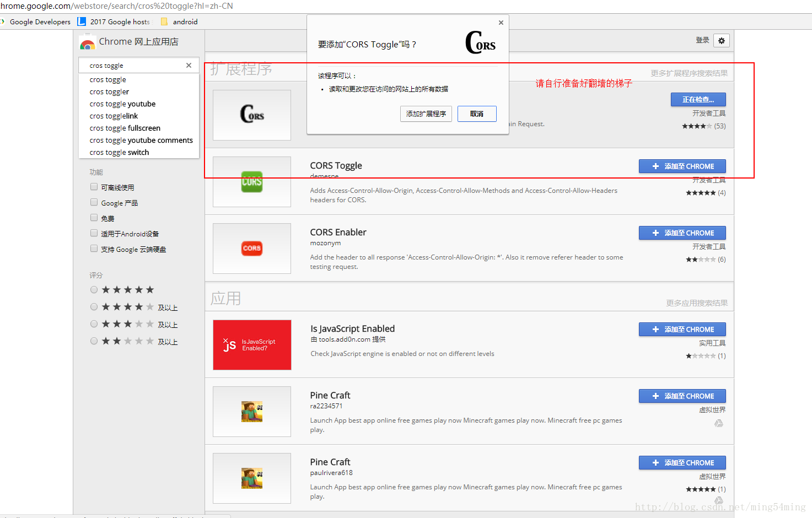Open the CORS Enabler result title
The width and height of the screenshot is (812, 518).
click(338, 232)
